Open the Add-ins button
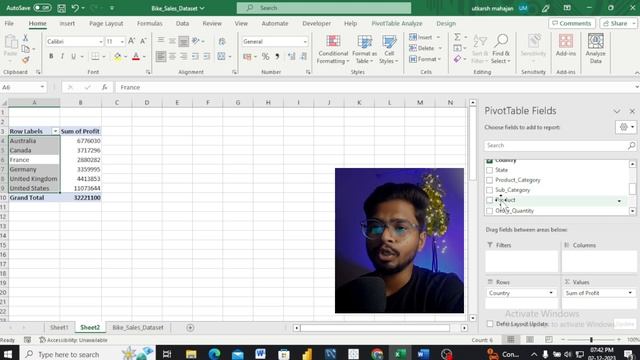Screen dimensions: 640x360 pyautogui.click(x=566, y=45)
